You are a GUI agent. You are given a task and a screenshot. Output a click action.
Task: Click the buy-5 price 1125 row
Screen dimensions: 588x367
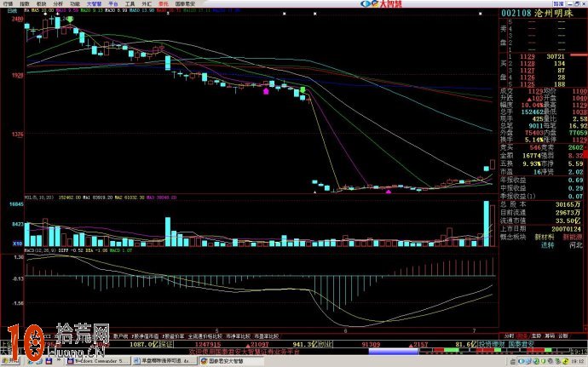[538, 84]
